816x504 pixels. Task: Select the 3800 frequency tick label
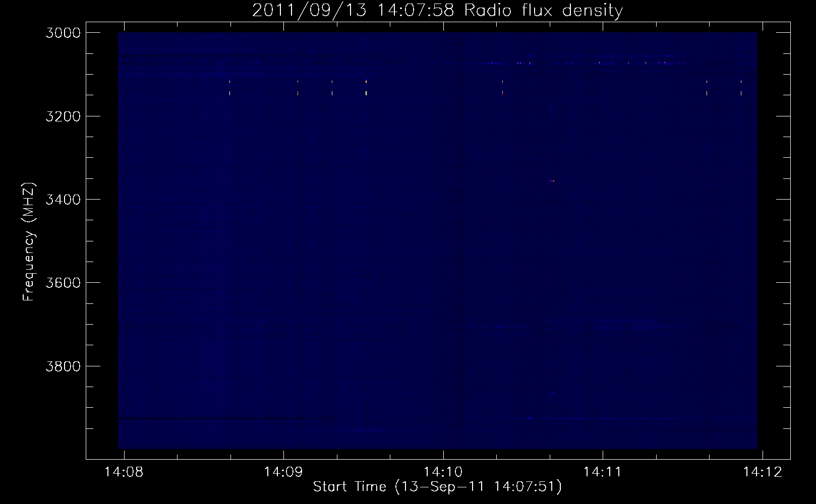coord(63,366)
